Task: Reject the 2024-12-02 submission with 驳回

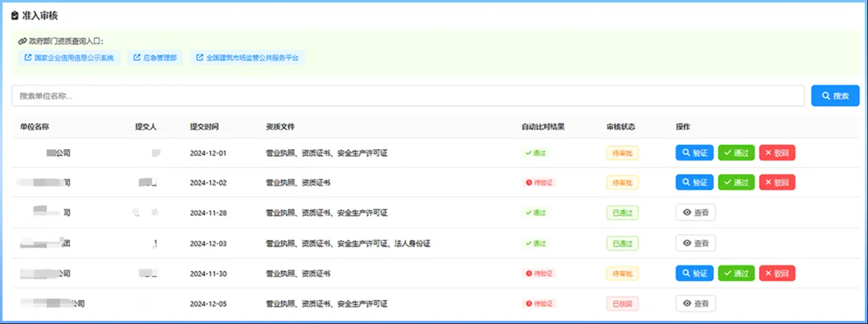Action: [x=777, y=183]
